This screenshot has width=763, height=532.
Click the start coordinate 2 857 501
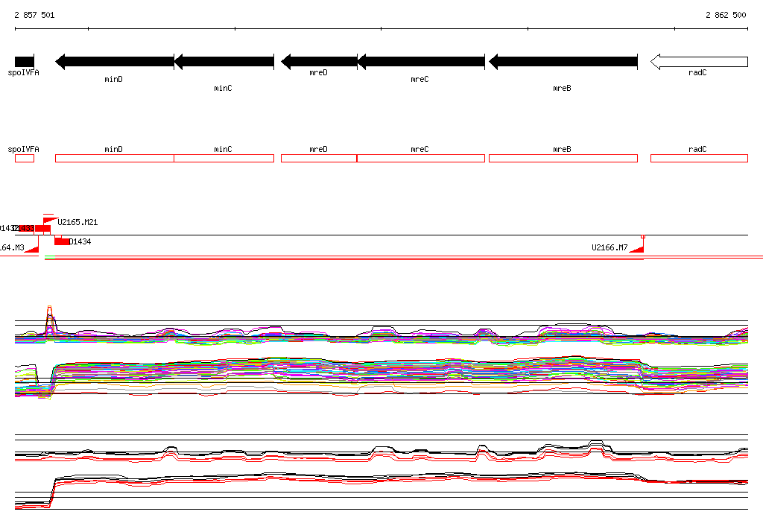pos(34,15)
